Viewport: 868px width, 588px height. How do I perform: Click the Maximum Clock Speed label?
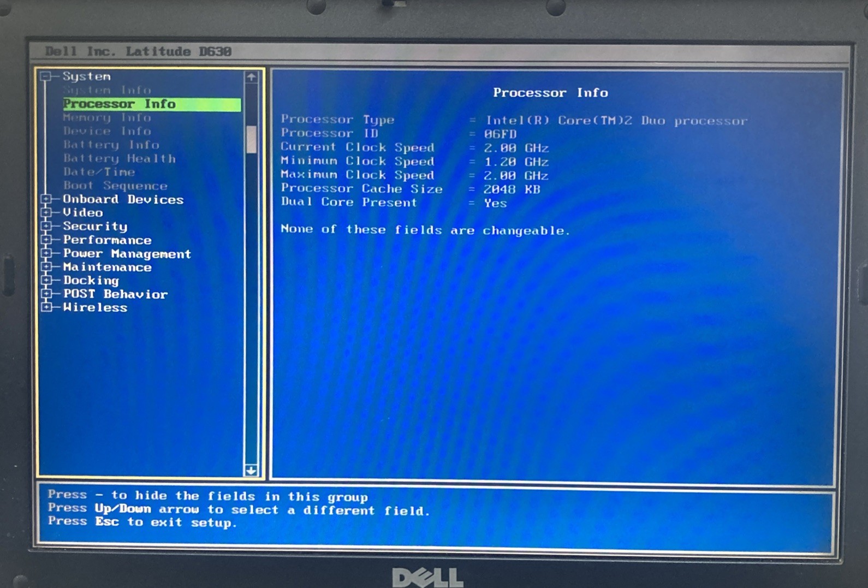point(358,175)
